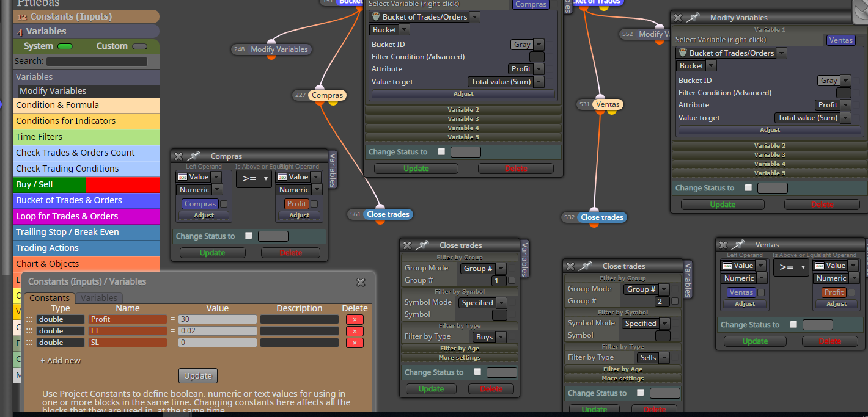Click the Profit value field showing 30
Viewport: 868px width, 417px height.
217,319
